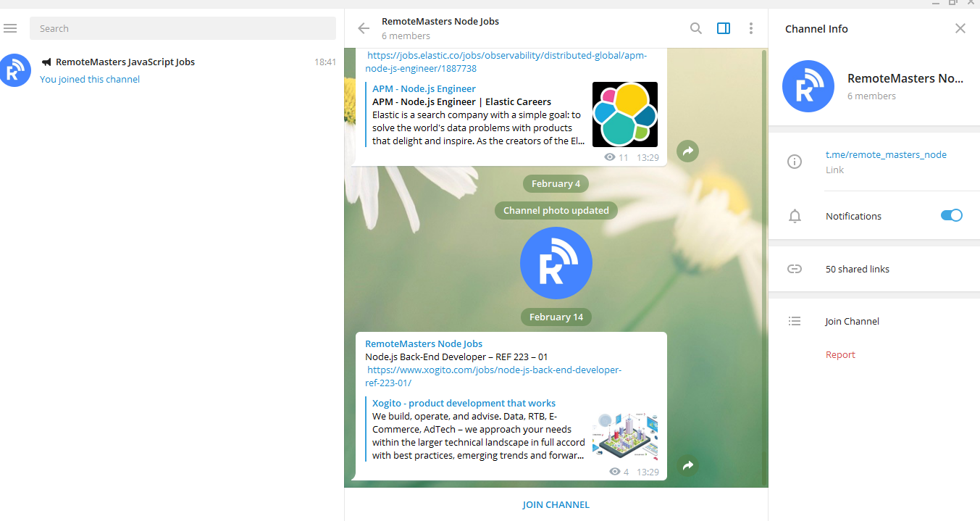Toggle the Notifications switch
Screen dimensions: 980x521
click(x=952, y=215)
